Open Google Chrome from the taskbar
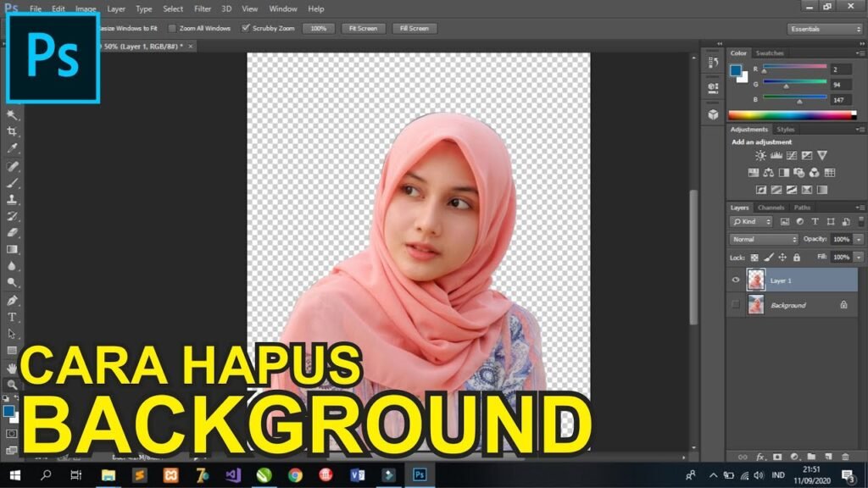Screen dimensions: 868x488 click(295, 475)
